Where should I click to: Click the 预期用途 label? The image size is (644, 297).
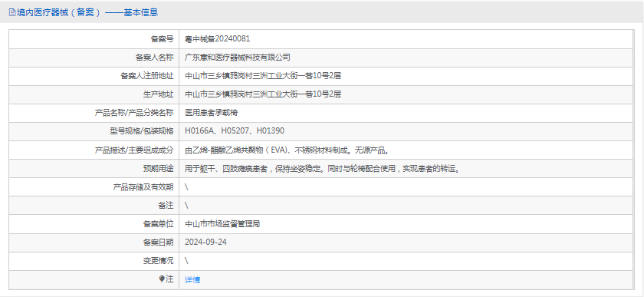158,169
